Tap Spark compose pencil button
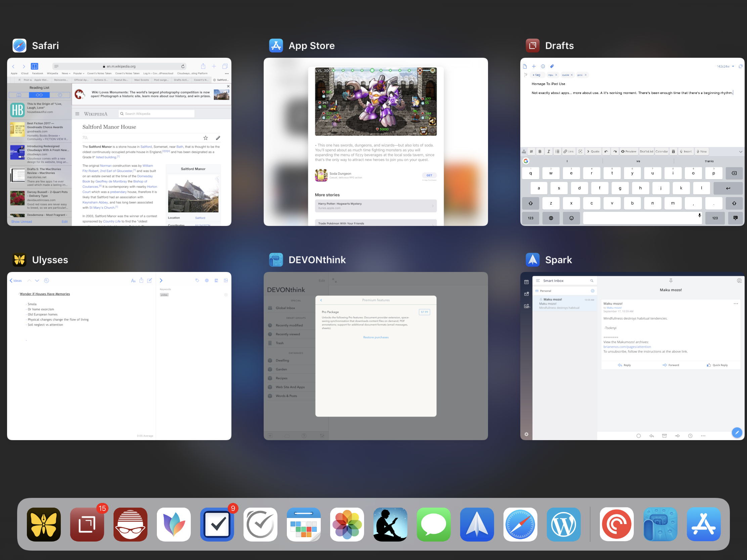 coord(737,432)
